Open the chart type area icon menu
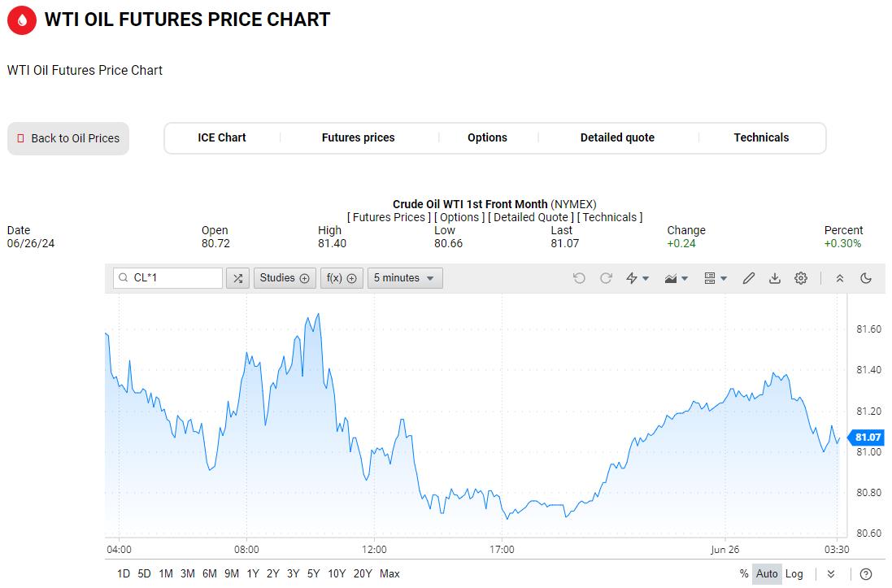This screenshot has height=588, width=892. tap(677, 278)
